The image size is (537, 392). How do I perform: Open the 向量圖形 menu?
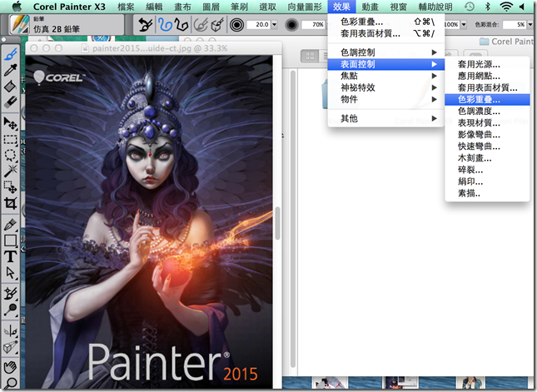(x=305, y=7)
